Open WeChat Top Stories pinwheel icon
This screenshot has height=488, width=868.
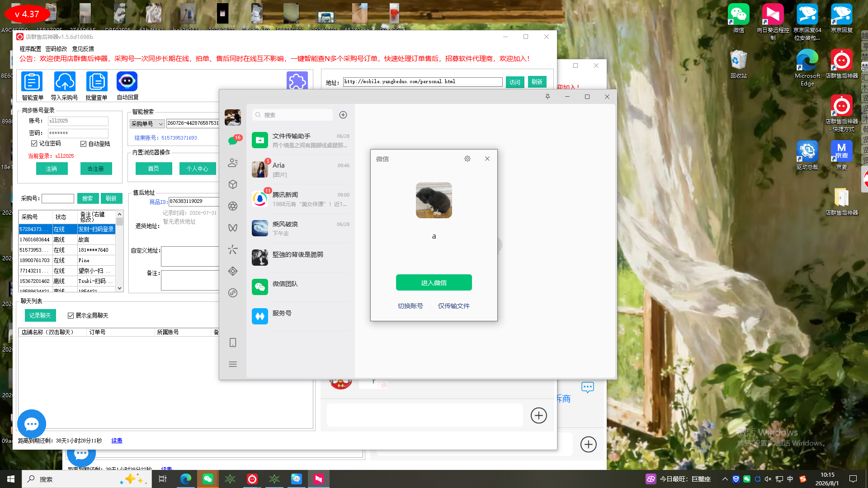[x=233, y=249]
